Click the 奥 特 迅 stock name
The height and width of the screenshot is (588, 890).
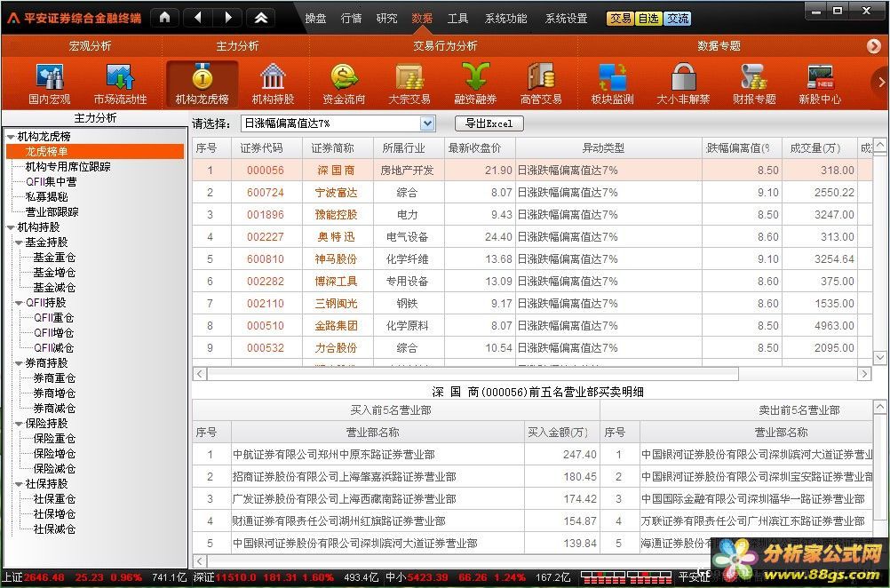coord(336,236)
